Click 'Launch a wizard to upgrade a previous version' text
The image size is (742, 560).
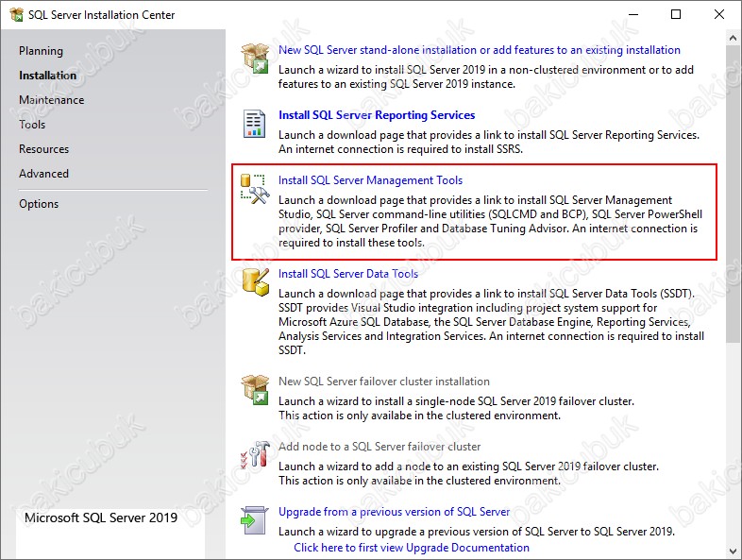coord(477,532)
